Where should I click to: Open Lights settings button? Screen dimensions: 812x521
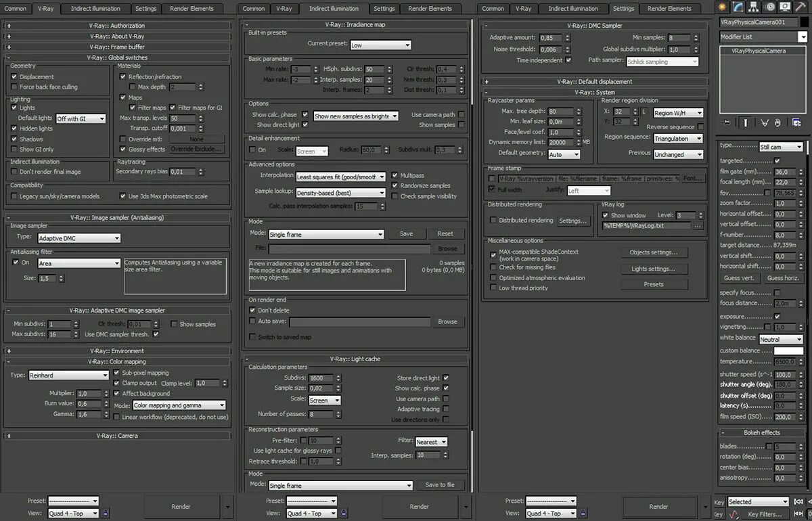pos(654,269)
